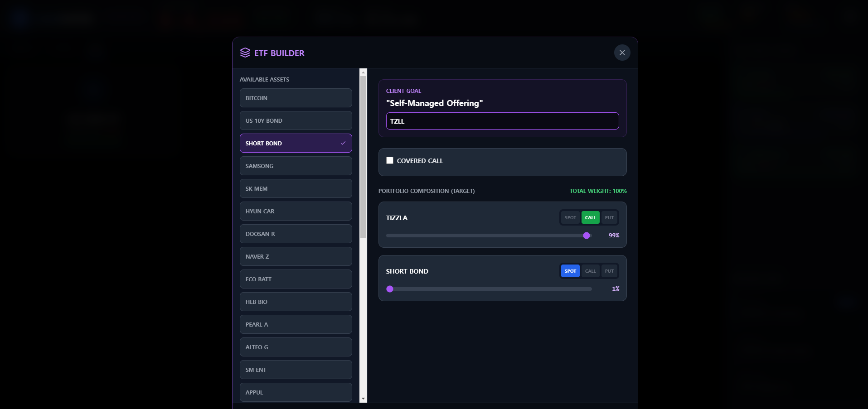Screen dimensions: 868x409
Task: Close the ETF Builder dialog
Action: pos(622,53)
